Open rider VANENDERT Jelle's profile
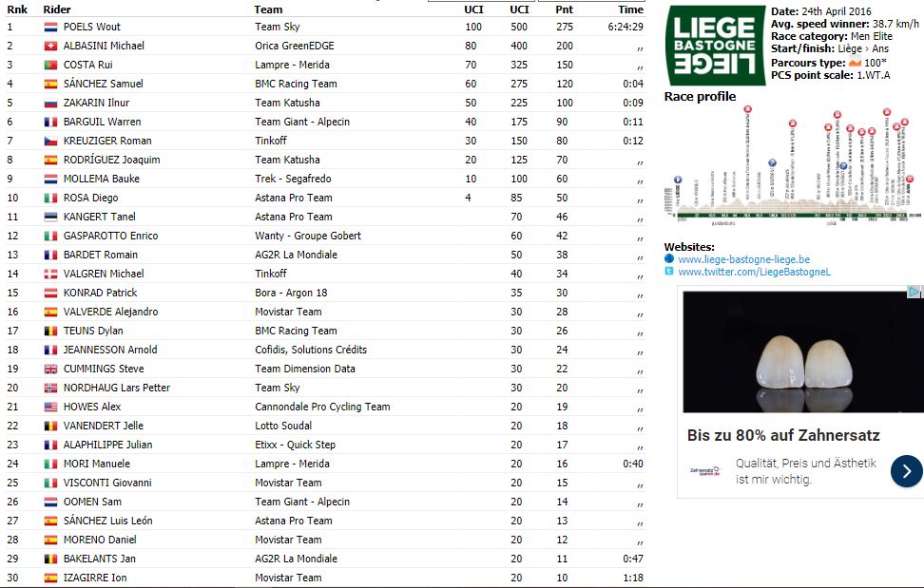The image size is (924, 588). point(104,426)
